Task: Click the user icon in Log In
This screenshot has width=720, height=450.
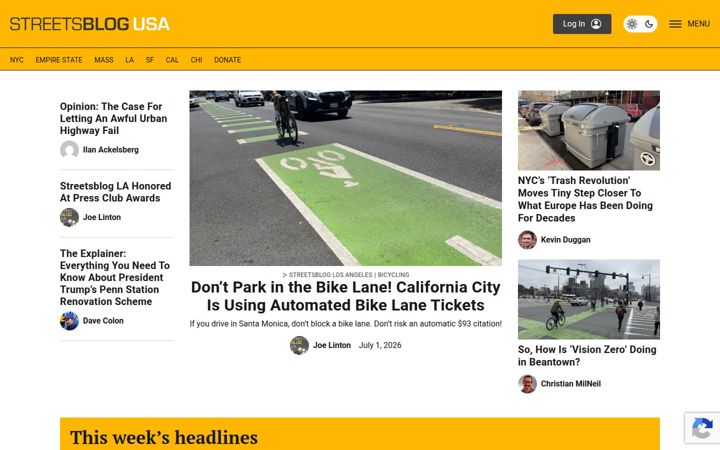Action: 596,24
